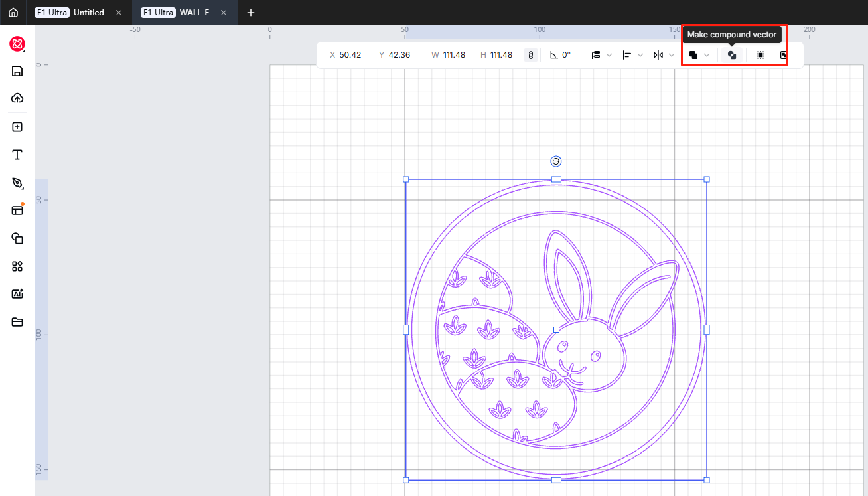The width and height of the screenshot is (868, 496).
Task: Click the Save icon in left sidebar
Action: (17, 72)
